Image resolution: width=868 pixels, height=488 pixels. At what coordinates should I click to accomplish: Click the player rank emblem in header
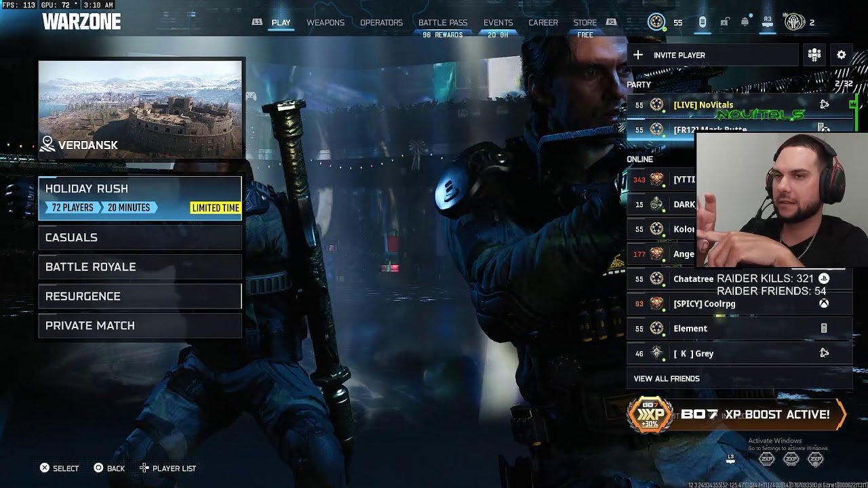[656, 22]
